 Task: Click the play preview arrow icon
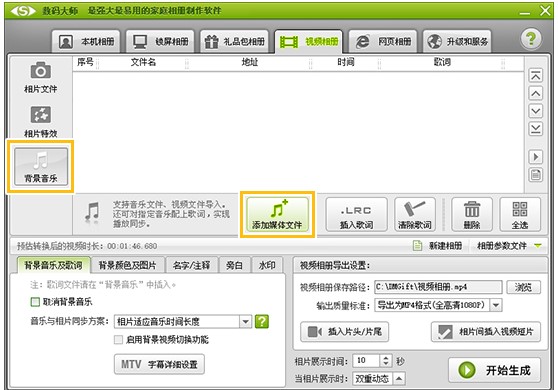536,157
